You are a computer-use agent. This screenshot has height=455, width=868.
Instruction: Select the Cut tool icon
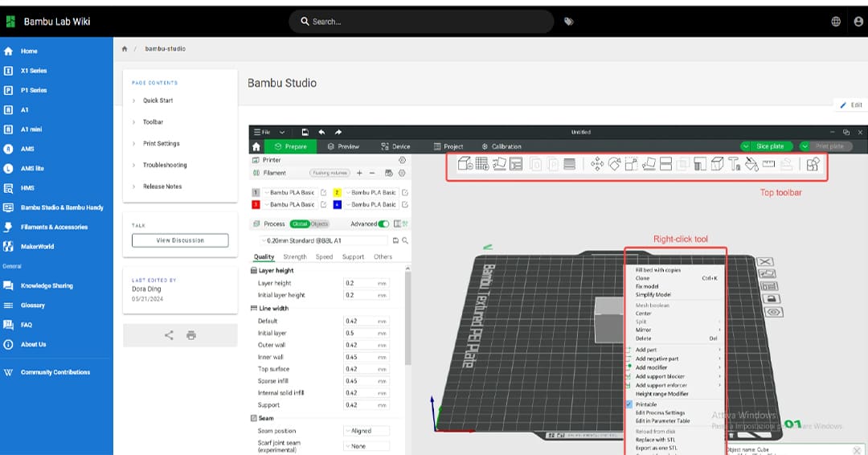[666, 164]
